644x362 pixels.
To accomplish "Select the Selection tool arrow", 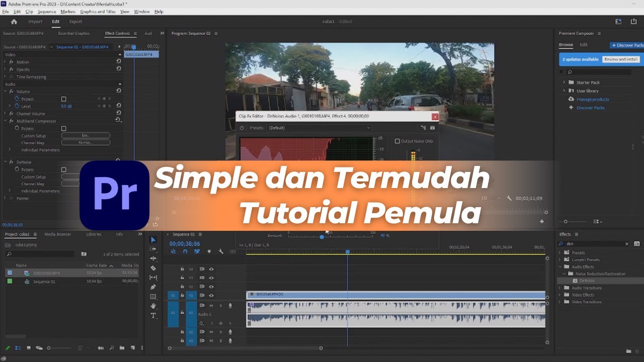I will (x=153, y=240).
